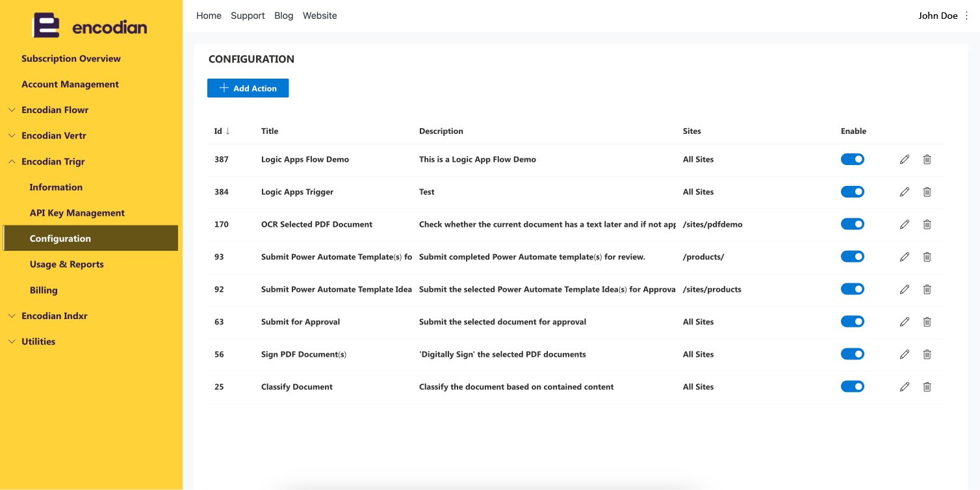The image size is (980, 490).
Task: Disable the Submit for Approval action toggle
Action: pyautogui.click(x=853, y=322)
